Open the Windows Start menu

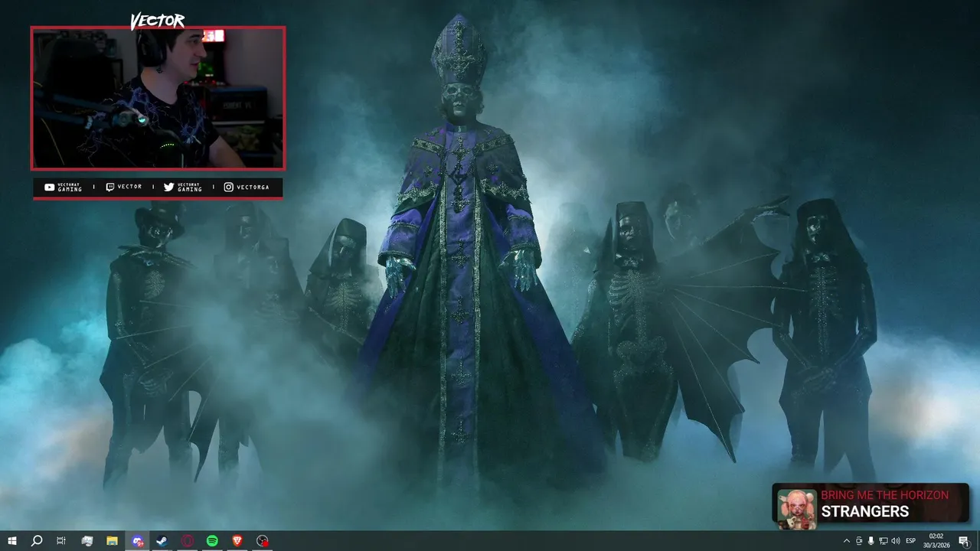coord(11,541)
